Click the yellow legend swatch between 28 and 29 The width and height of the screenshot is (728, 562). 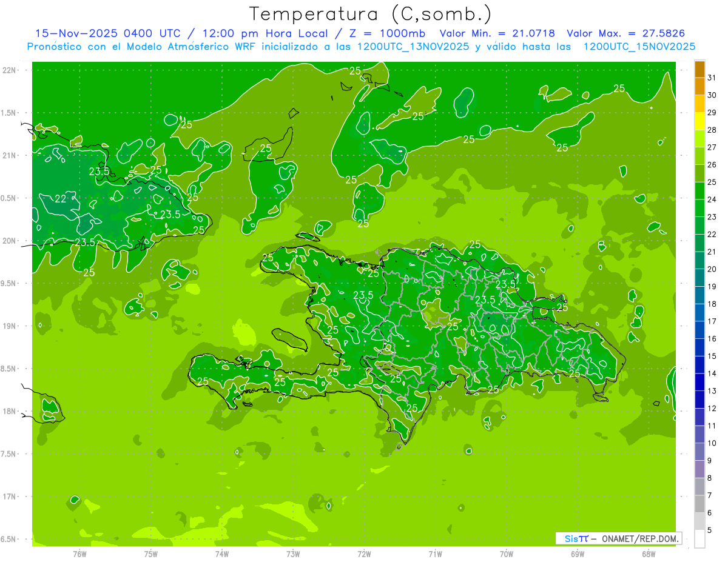699,121
